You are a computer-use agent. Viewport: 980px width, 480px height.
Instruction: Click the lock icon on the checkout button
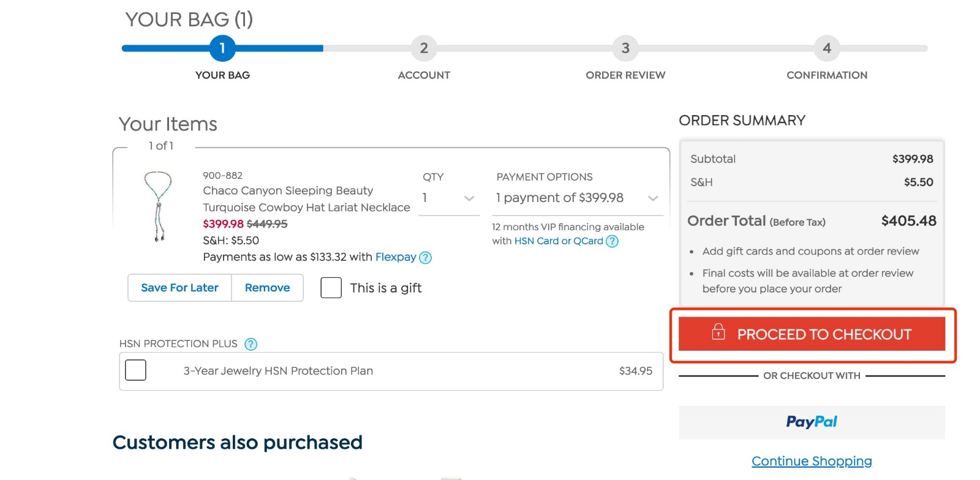(x=717, y=334)
